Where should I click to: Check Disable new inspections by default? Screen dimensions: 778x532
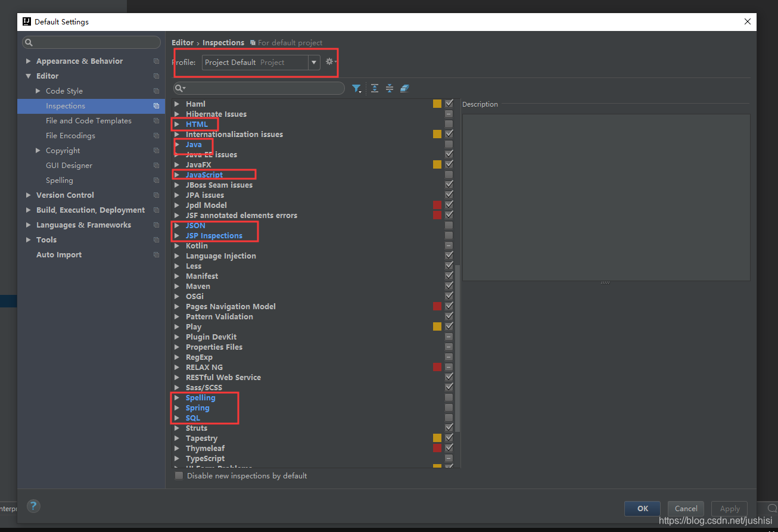(x=179, y=476)
